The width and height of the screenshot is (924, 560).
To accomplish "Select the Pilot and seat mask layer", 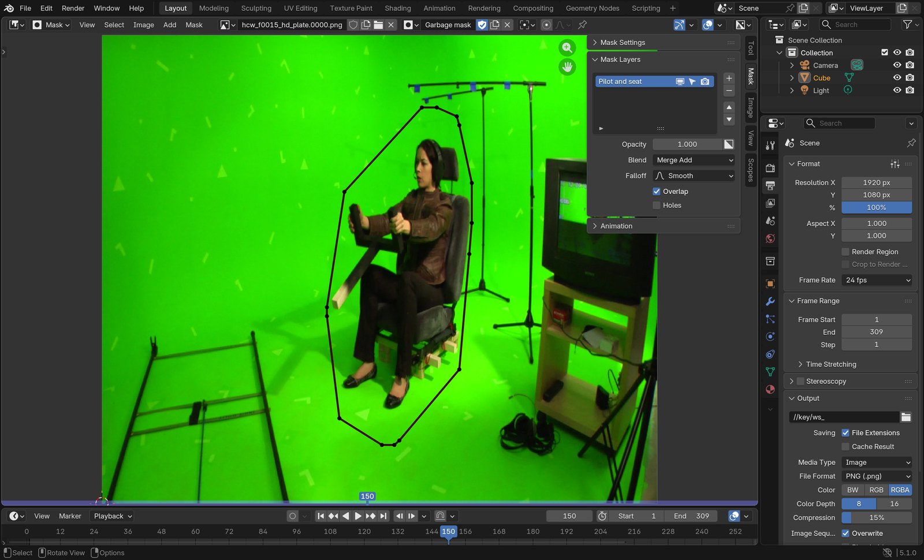I will 654,81.
